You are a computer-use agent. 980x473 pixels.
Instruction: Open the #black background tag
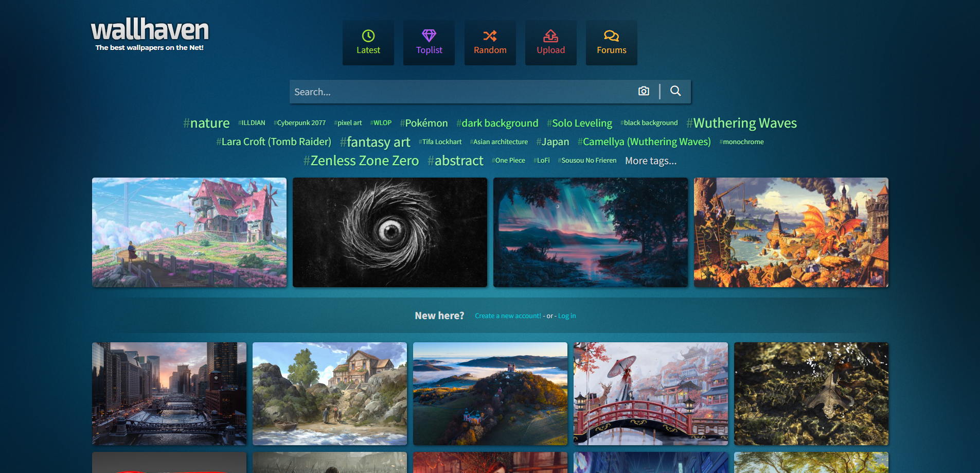tap(649, 123)
